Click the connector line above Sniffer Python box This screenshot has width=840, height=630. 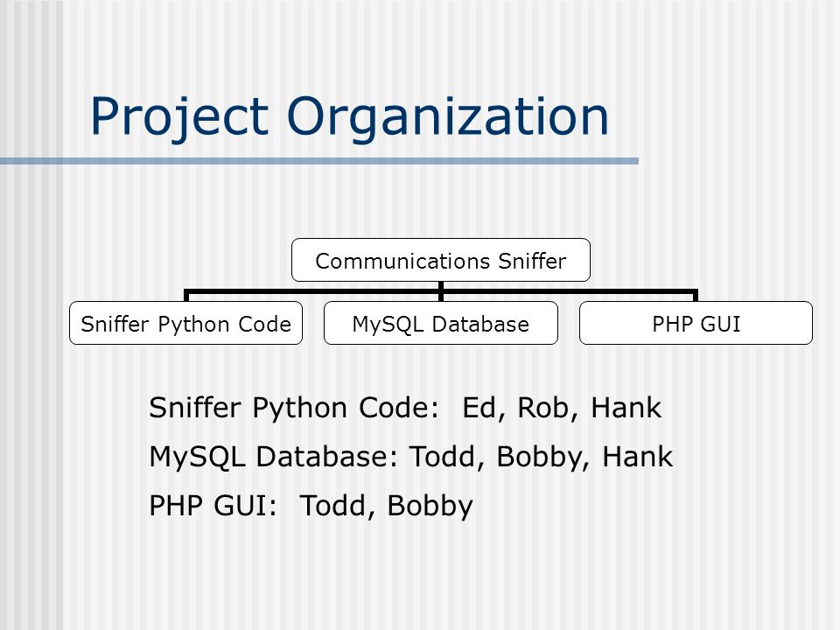tap(186, 296)
